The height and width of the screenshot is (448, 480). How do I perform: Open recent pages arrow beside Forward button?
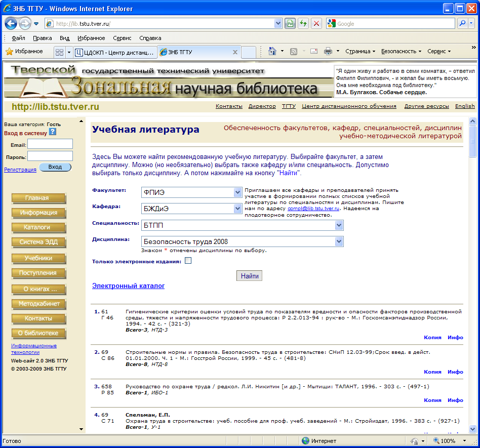[36, 24]
